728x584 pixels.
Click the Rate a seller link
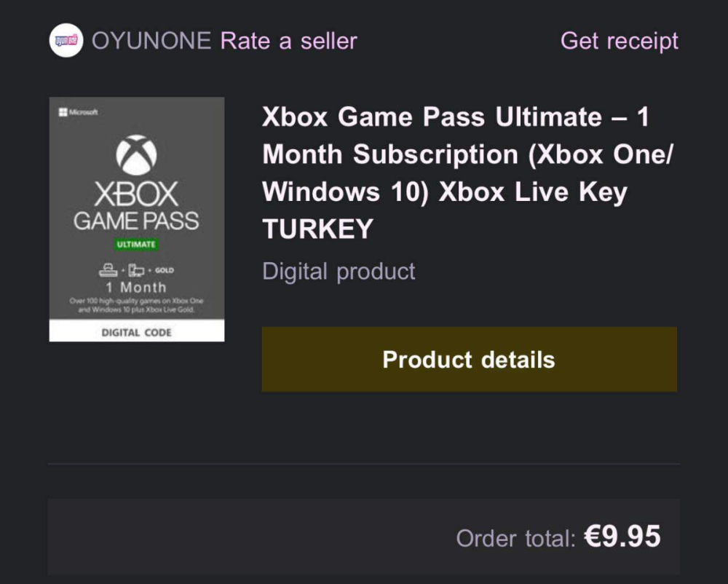[x=288, y=41]
